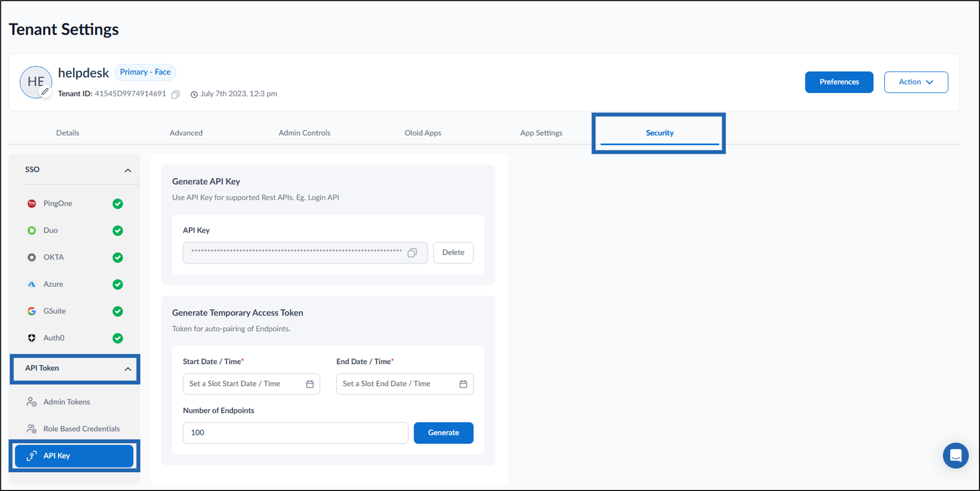Viewport: 980px width, 491px height.
Task: Click the GSuite Google logo icon
Action: click(32, 311)
